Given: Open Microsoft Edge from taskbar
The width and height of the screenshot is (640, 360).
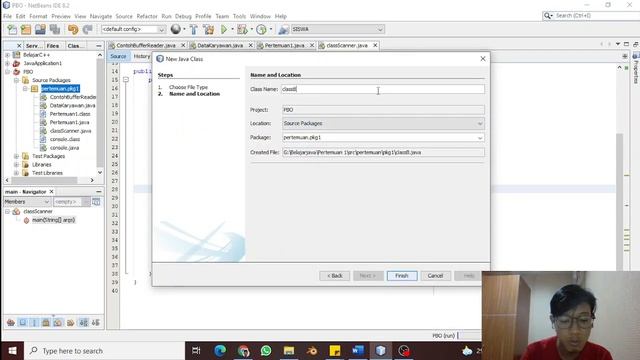Looking at the screenshot, I should pos(220,351).
